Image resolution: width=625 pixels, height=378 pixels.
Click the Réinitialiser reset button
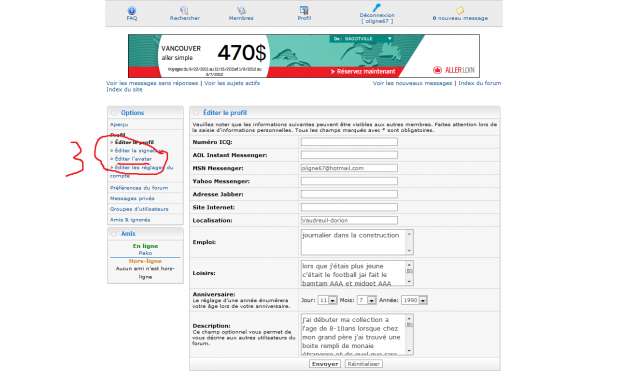(x=364, y=364)
